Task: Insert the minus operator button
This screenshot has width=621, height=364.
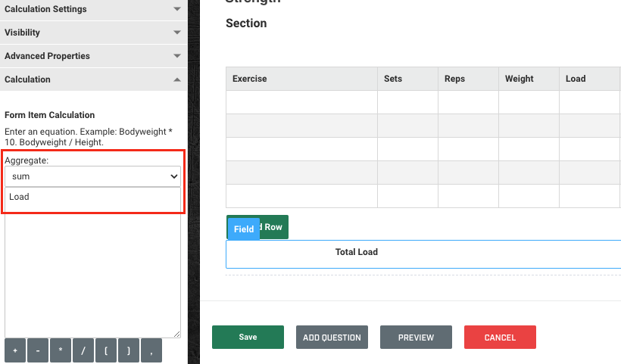Action: tap(38, 352)
